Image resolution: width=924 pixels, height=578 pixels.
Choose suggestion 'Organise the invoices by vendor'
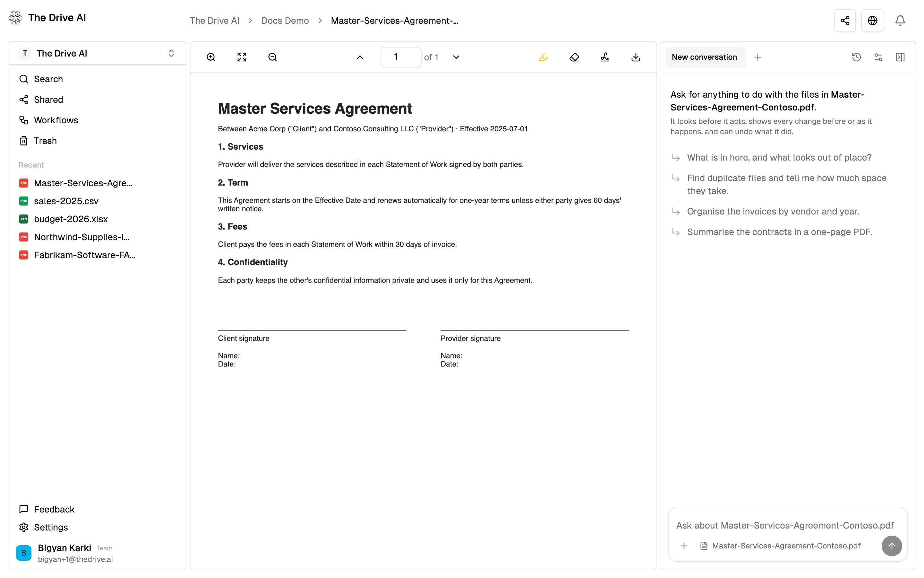tap(773, 211)
